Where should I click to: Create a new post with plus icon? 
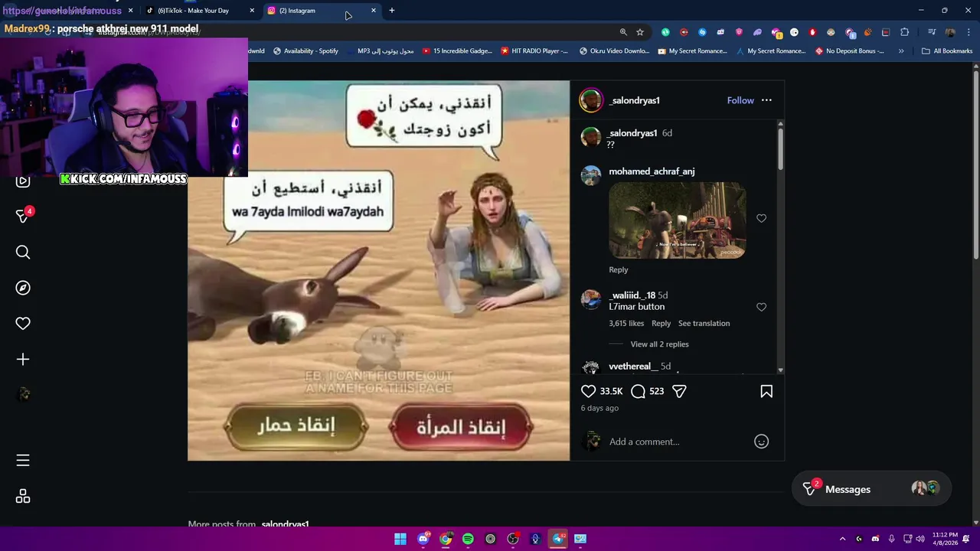[23, 359]
